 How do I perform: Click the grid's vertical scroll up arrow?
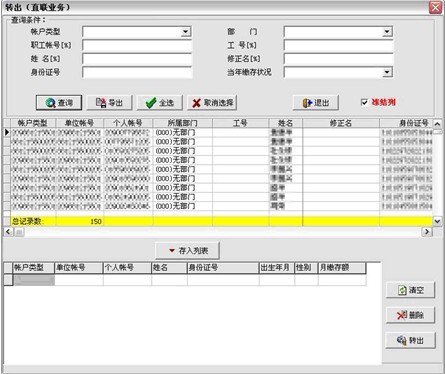pyautogui.click(x=437, y=124)
